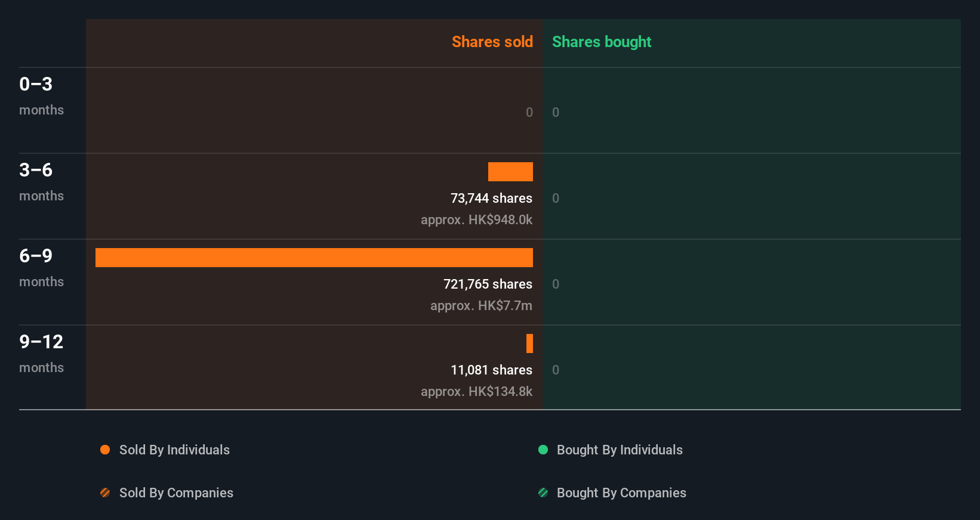Click the green Bought By Individuals legend dot
The width and height of the screenshot is (980, 520).
tap(543, 450)
